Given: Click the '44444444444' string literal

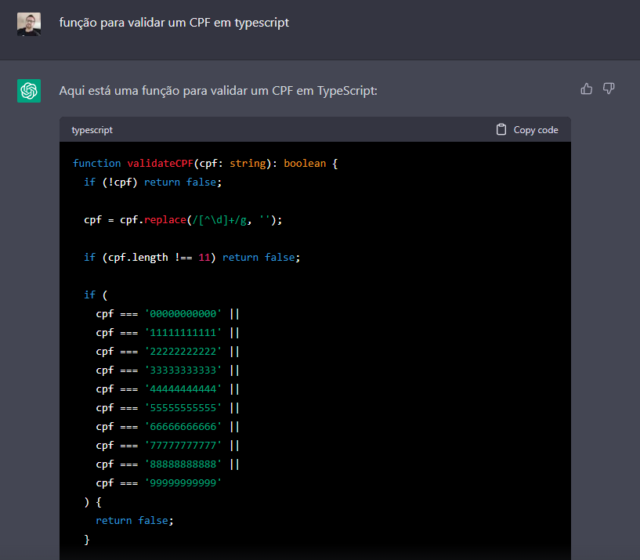Looking at the screenshot, I should 183,389.
